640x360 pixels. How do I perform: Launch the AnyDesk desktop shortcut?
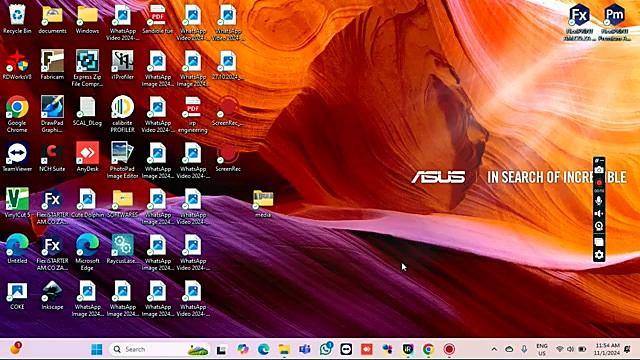pyautogui.click(x=87, y=157)
